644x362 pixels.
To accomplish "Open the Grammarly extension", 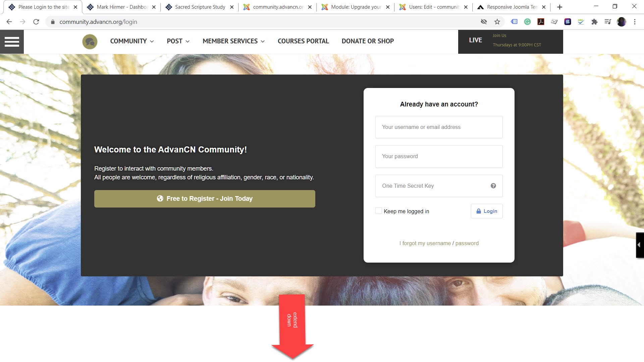I will pos(527,22).
